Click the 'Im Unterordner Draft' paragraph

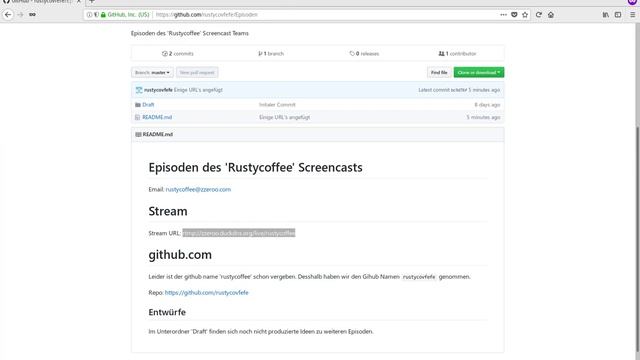tap(261, 331)
